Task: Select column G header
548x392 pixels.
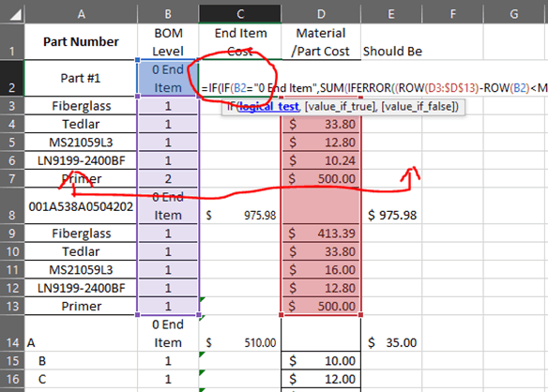Action: [x=514, y=14]
